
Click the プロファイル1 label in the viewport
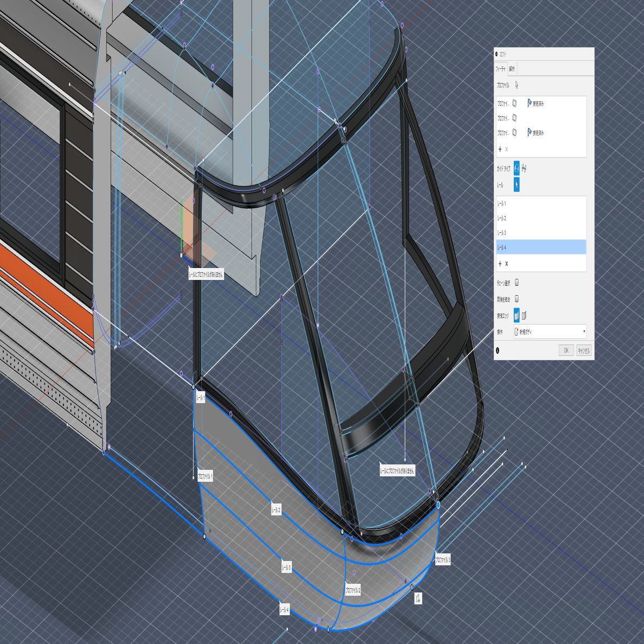(205, 476)
